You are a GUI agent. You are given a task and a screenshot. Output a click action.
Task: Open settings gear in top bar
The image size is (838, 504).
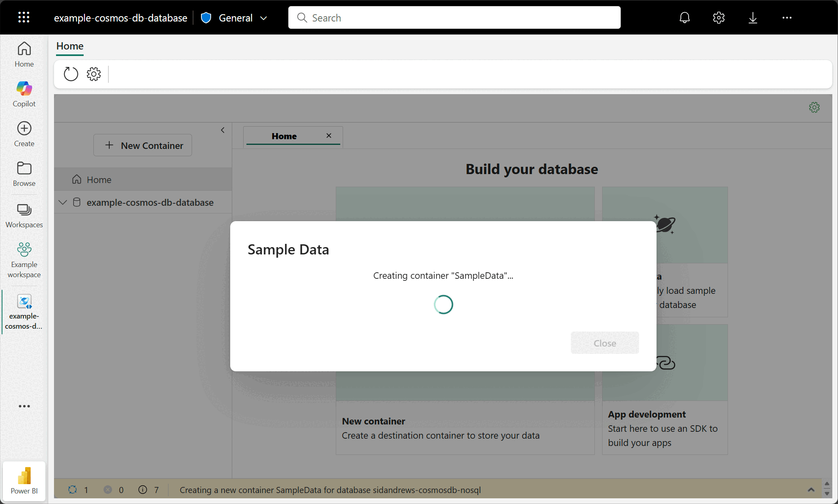(x=719, y=17)
